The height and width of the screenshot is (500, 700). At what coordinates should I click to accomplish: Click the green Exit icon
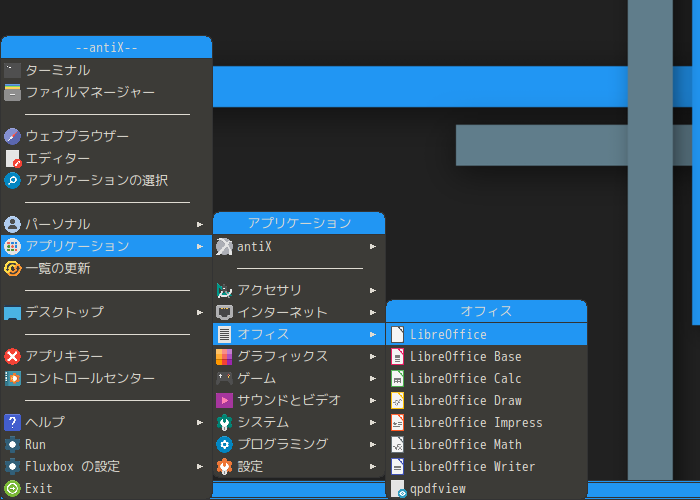(x=12, y=488)
